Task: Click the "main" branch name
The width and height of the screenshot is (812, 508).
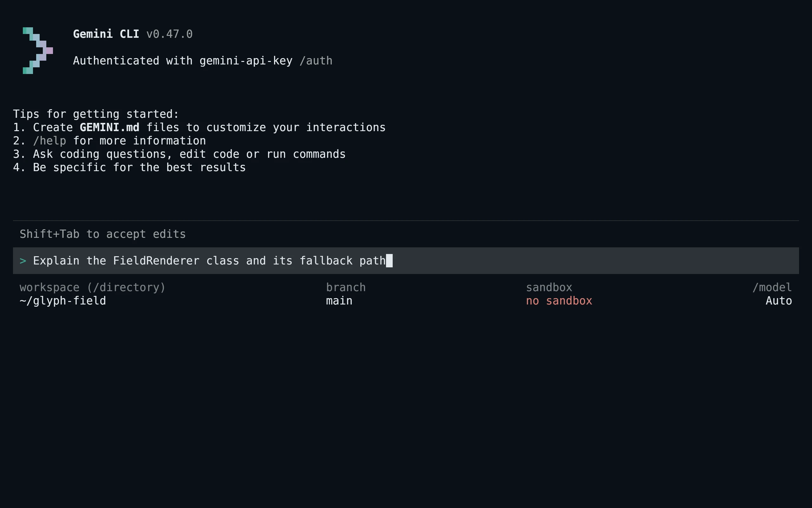Action: point(339,301)
